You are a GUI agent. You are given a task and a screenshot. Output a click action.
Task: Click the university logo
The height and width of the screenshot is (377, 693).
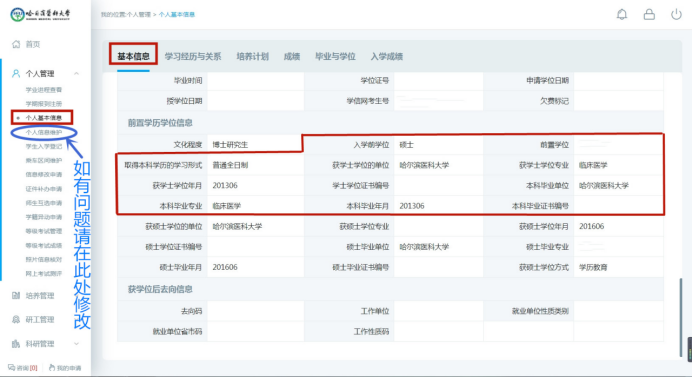(40, 15)
